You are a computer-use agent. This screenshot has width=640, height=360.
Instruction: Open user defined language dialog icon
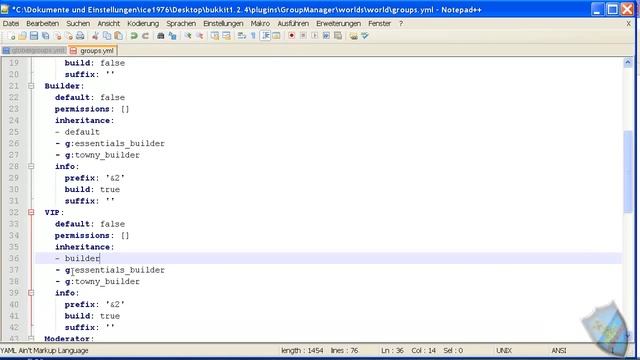pyautogui.click(x=276, y=36)
